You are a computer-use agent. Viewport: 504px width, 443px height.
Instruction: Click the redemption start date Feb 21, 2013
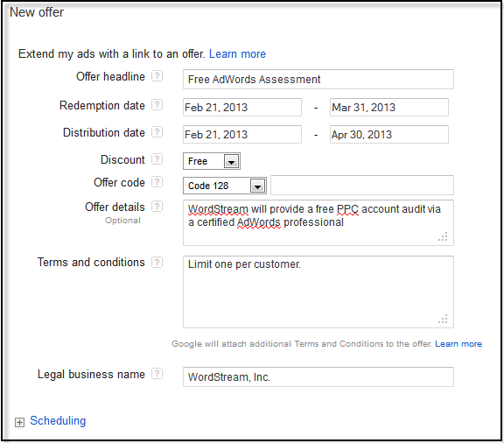242,108
